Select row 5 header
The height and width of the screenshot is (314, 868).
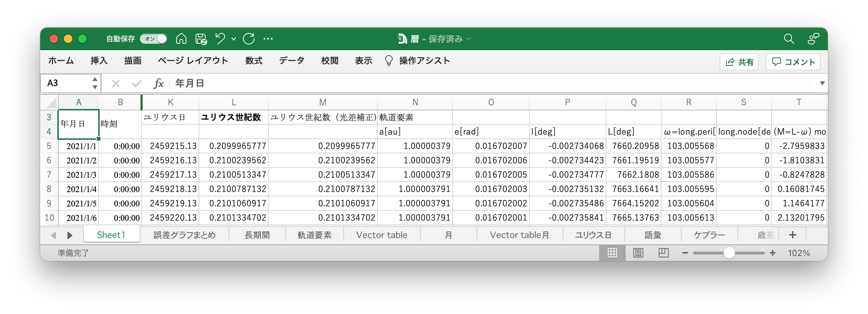click(49, 146)
